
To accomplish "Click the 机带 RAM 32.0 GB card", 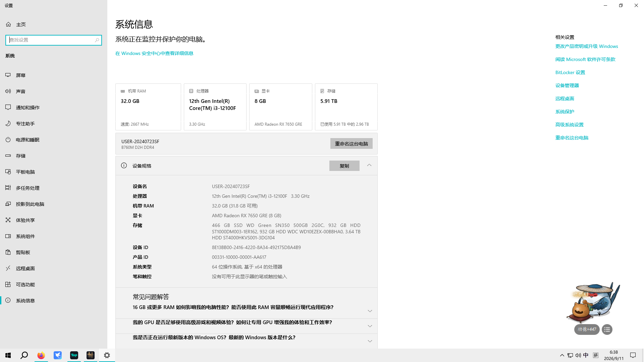I will pos(148,107).
